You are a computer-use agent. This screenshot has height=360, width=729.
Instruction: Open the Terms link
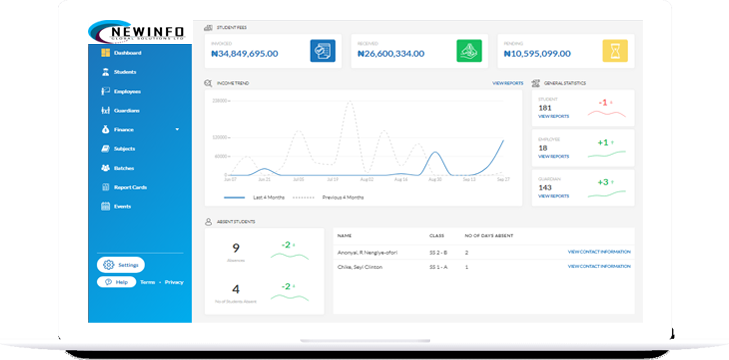[x=148, y=282]
